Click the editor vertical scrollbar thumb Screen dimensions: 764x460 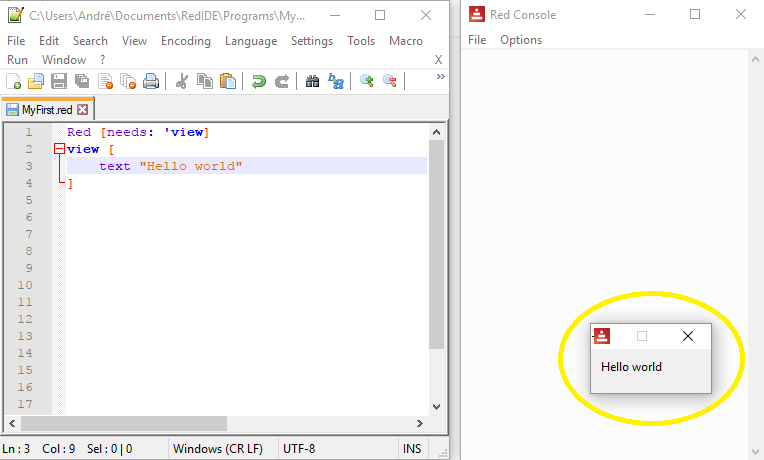(436, 244)
